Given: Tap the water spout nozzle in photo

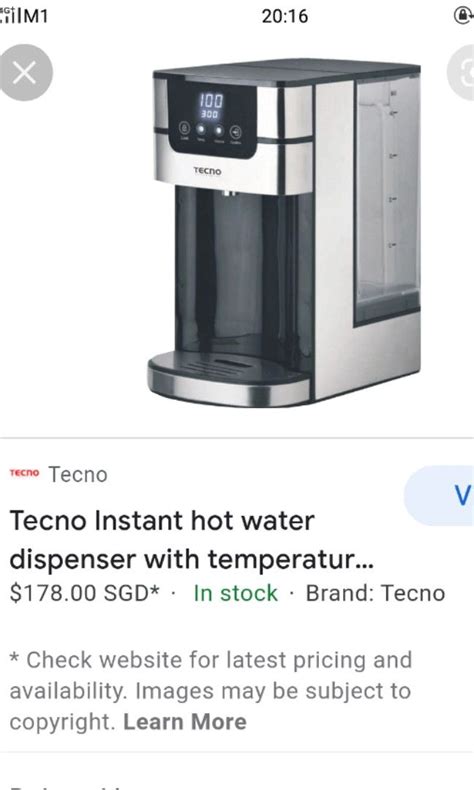Looking at the screenshot, I should tap(229, 192).
